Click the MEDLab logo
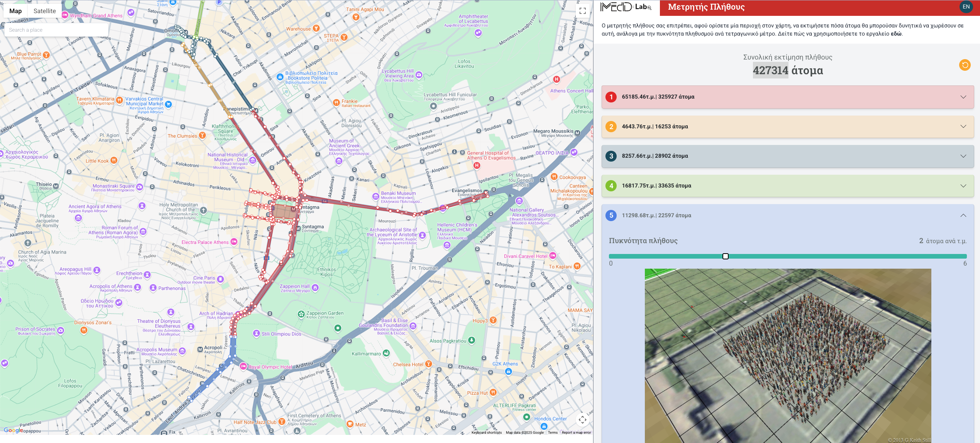This screenshot has height=443, width=980. pos(626,7)
